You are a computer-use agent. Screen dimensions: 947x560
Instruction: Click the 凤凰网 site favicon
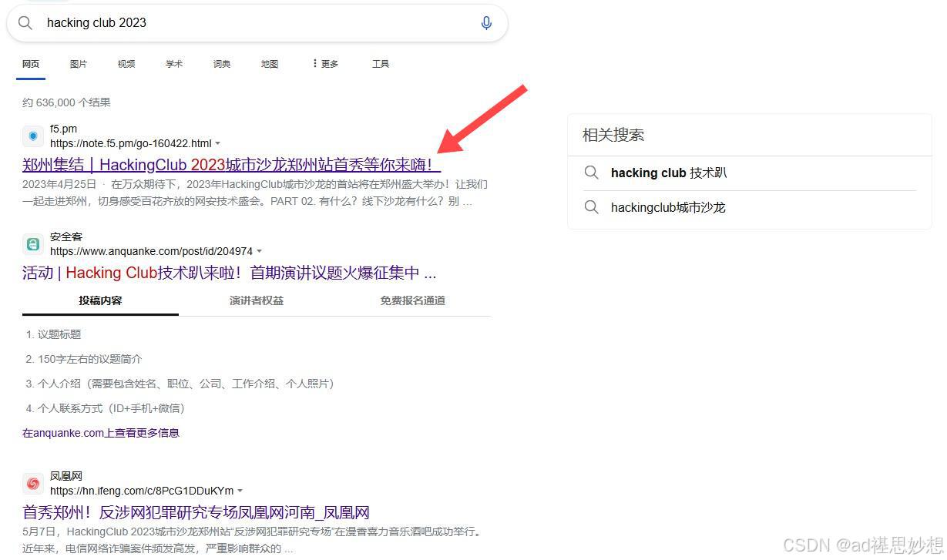[32, 483]
